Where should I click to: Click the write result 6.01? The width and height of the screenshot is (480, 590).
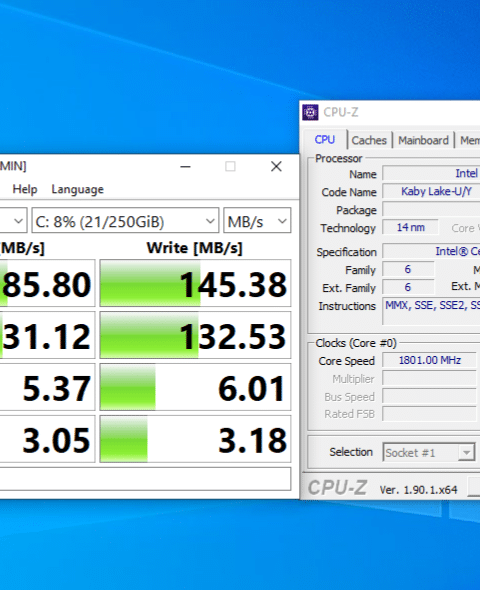[195, 387]
